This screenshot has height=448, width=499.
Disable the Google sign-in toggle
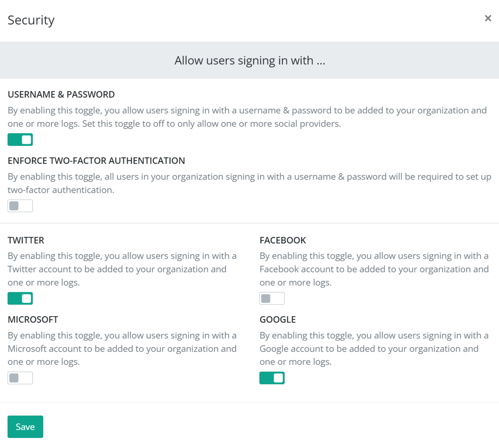pyautogui.click(x=272, y=378)
